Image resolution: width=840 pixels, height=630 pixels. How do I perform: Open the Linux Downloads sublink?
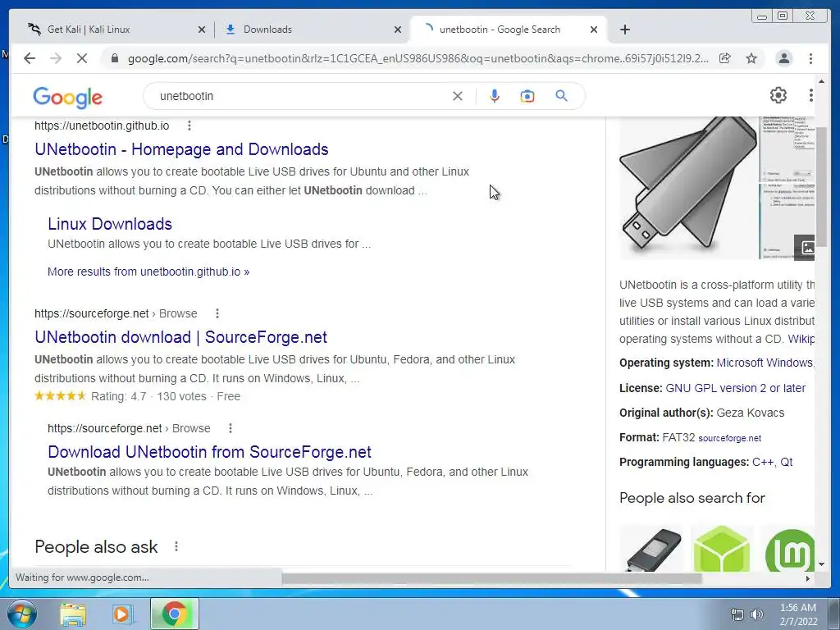point(110,224)
